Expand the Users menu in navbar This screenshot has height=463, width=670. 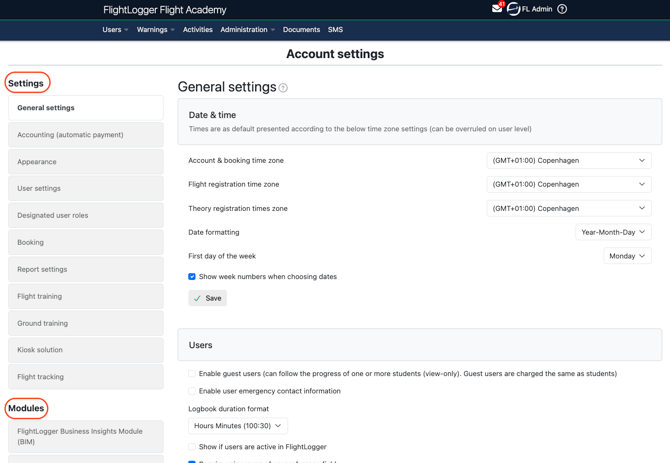coord(115,29)
